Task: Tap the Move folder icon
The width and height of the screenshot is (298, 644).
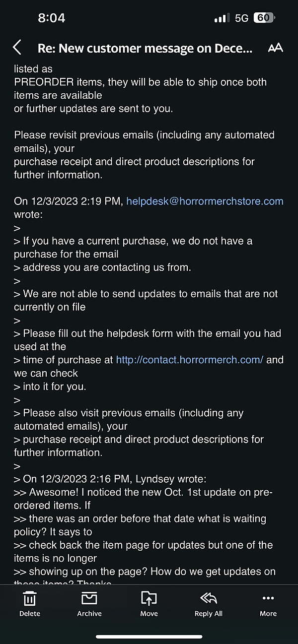Action: (149, 598)
